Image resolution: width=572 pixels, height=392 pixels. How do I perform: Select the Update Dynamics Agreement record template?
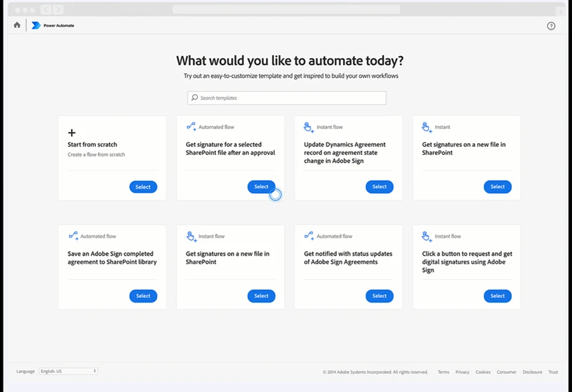point(379,186)
